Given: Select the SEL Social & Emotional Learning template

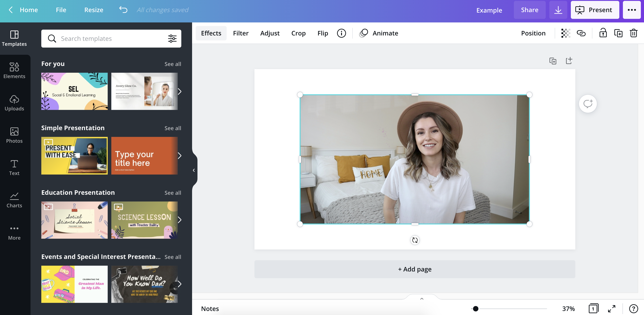Looking at the screenshot, I should [74, 91].
